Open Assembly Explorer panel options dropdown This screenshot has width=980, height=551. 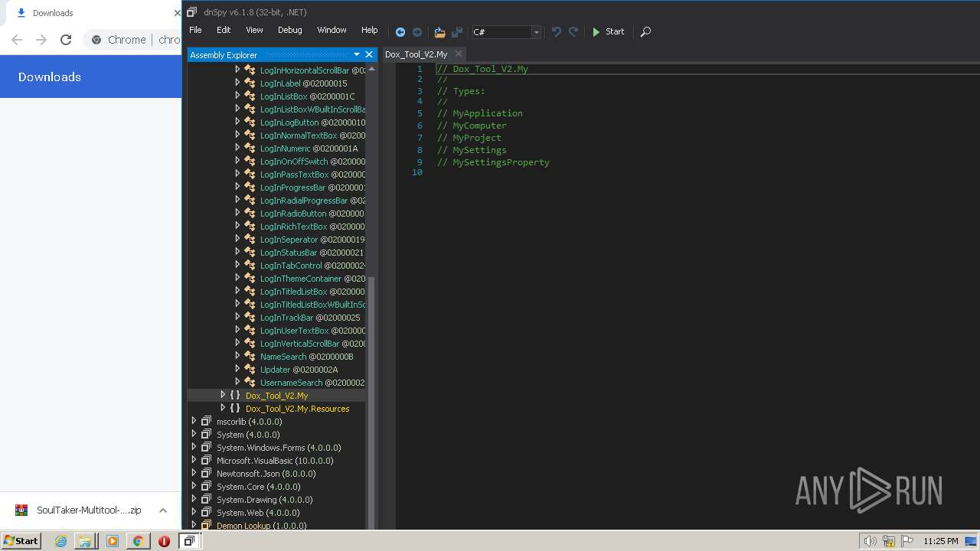tap(357, 54)
